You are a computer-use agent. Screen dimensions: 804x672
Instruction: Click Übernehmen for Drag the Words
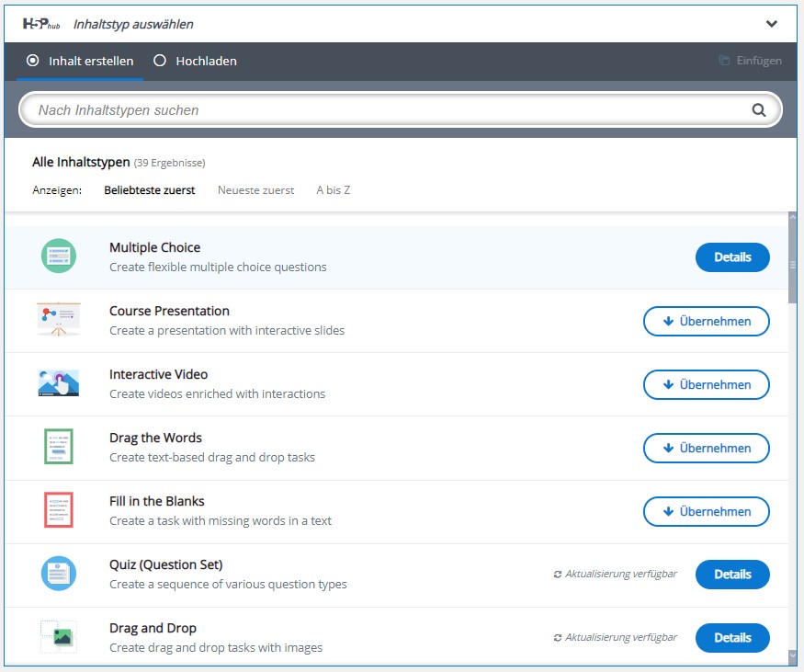click(706, 448)
